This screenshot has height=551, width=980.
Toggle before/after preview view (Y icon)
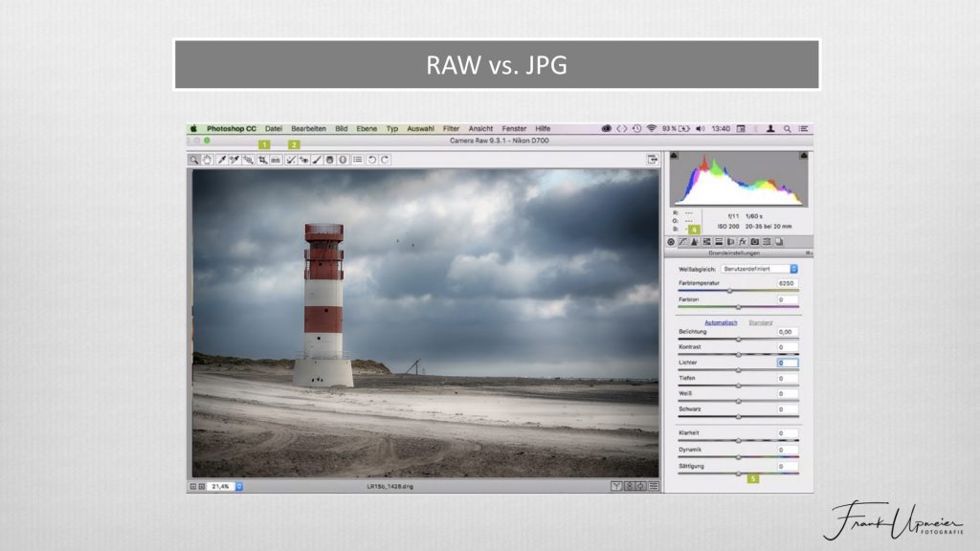click(616, 486)
